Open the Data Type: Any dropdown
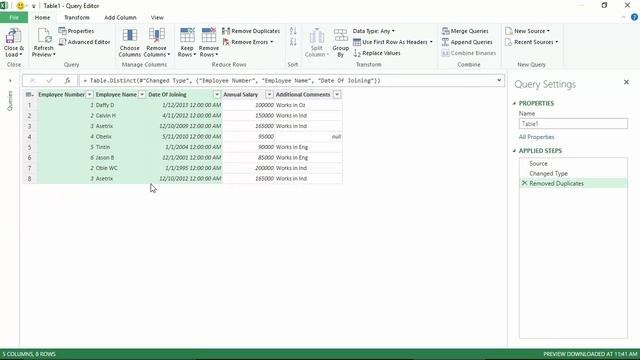 (373, 31)
